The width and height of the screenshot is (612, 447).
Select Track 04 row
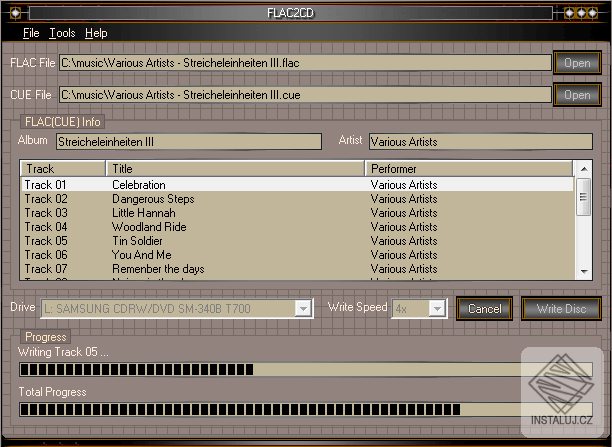pos(297,227)
